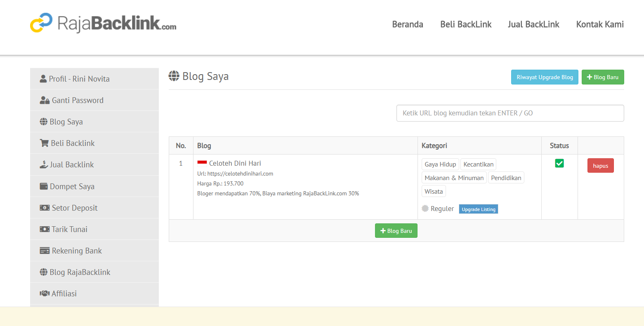Viewport: 644px width, 326px height.
Task: Click the RajaBacklink.com logo text
Action: pyautogui.click(x=117, y=23)
